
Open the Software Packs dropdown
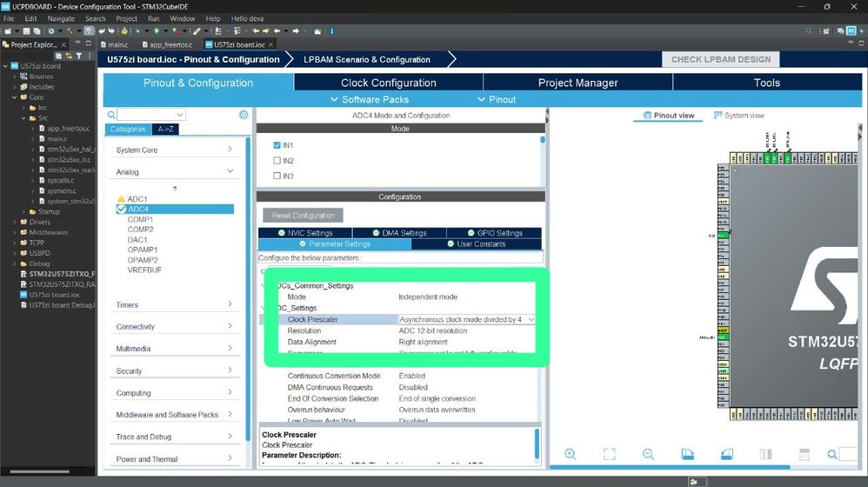[370, 100]
